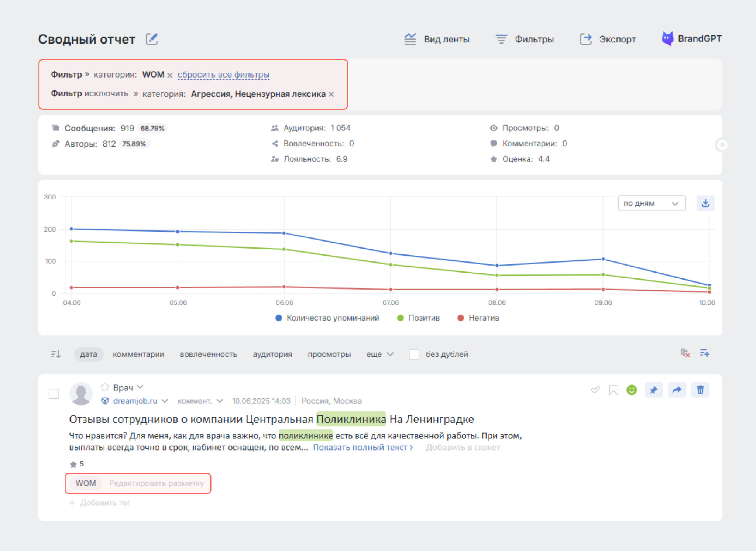The image size is (756, 551).
Task: Delete the post with the trash icon
Action: [x=700, y=390]
